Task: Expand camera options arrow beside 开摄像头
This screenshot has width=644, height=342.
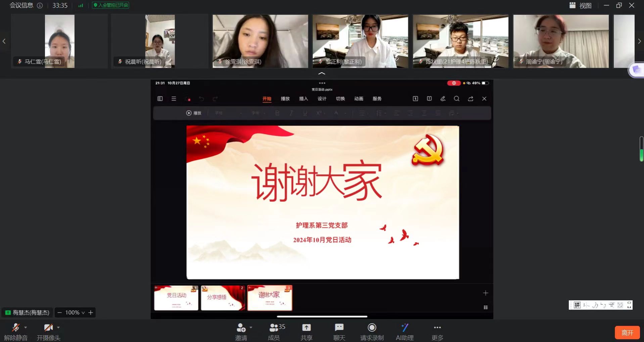Action: tap(58, 327)
